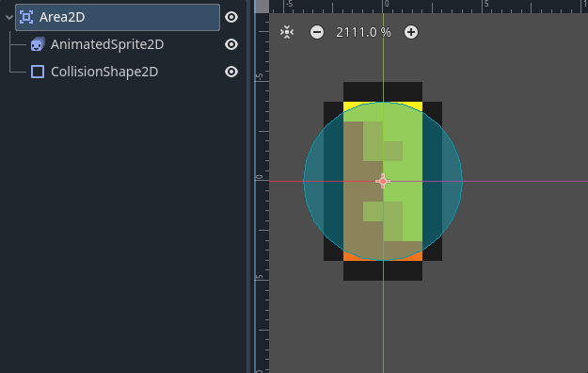Collapse the Area2D node's children
Screen dimensions: 588x373
pos(9,17)
